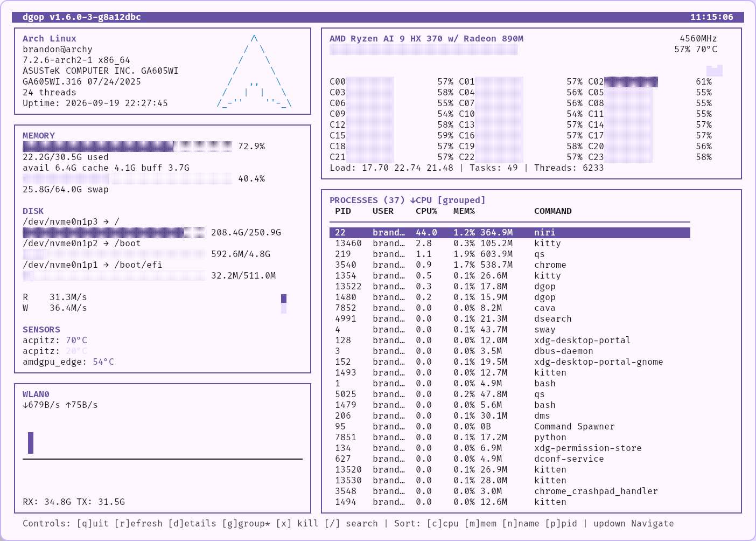
Task: Click the clock 11:15:06 in header
Action: (712, 17)
